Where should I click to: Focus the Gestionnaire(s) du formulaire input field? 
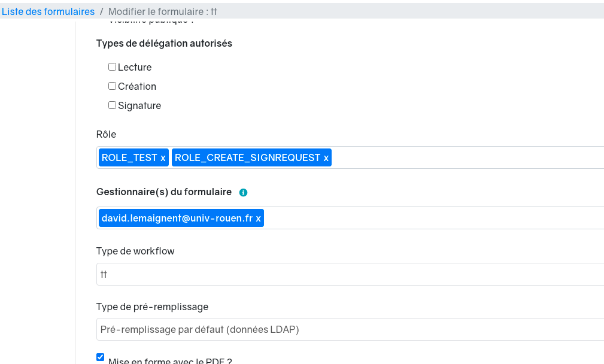(x=431, y=219)
